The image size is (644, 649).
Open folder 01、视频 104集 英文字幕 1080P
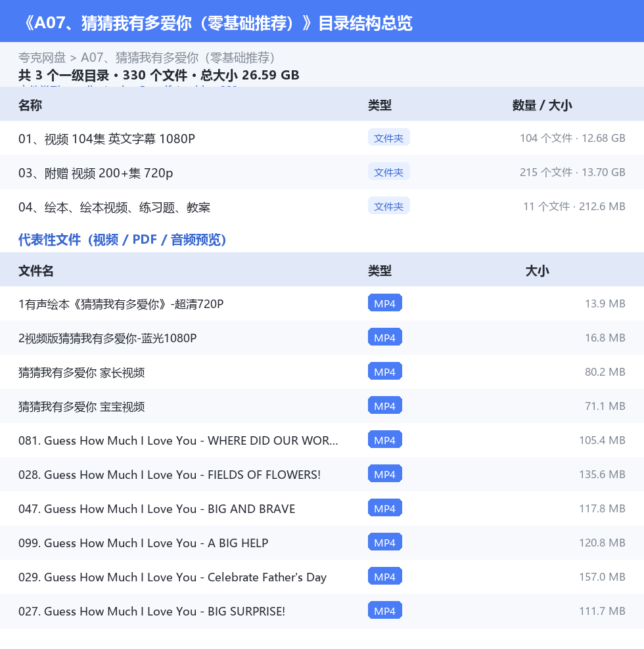pyautogui.click(x=106, y=139)
